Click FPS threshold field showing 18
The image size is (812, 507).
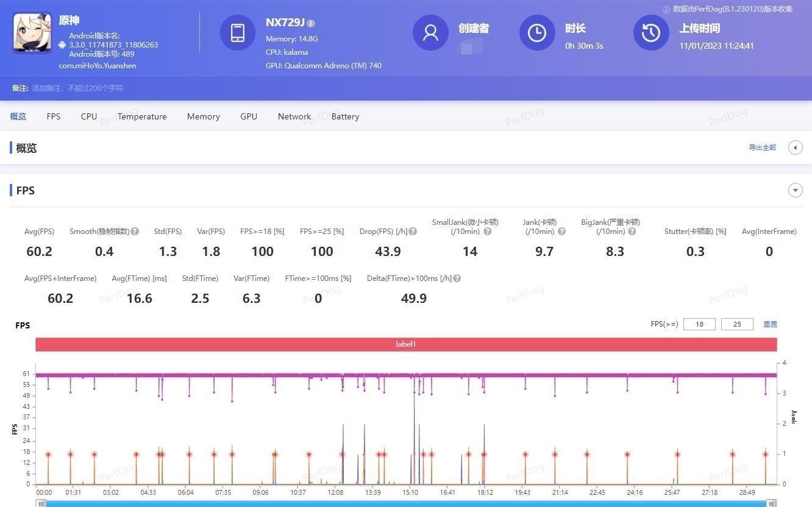[x=699, y=324]
